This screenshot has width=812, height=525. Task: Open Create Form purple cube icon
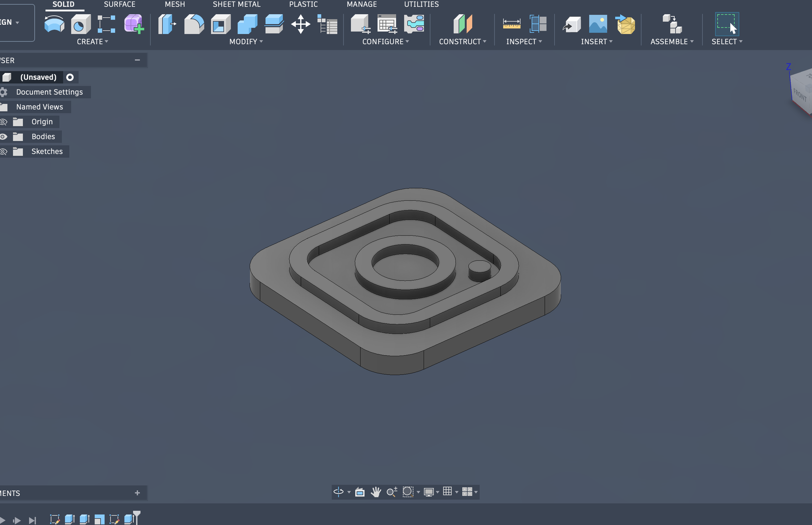[134, 24]
